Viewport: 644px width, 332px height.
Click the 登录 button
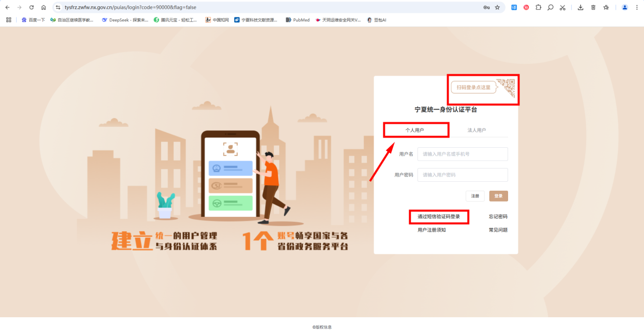(x=498, y=196)
